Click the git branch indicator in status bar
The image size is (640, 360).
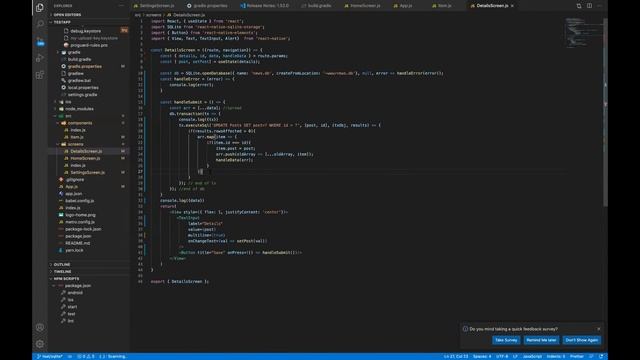point(49,356)
